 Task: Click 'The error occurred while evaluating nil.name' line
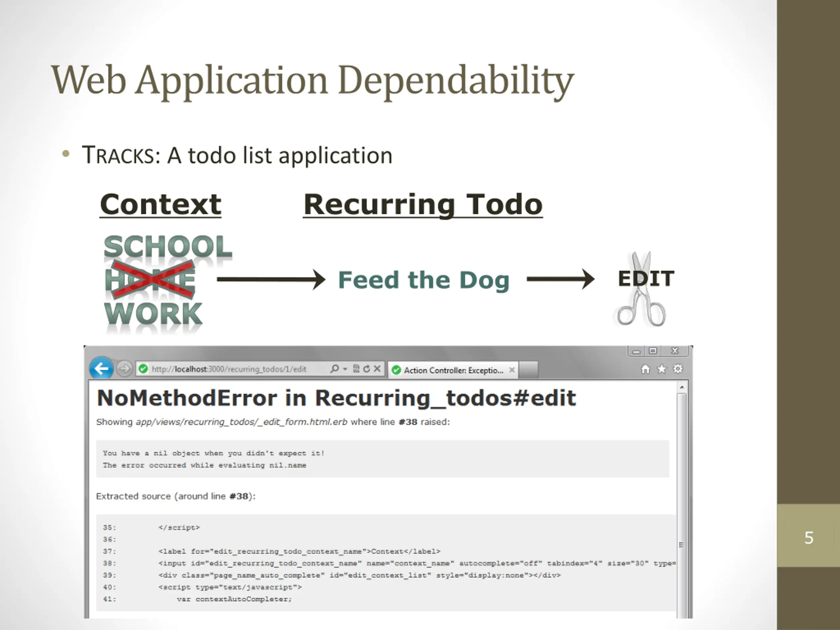(204, 465)
